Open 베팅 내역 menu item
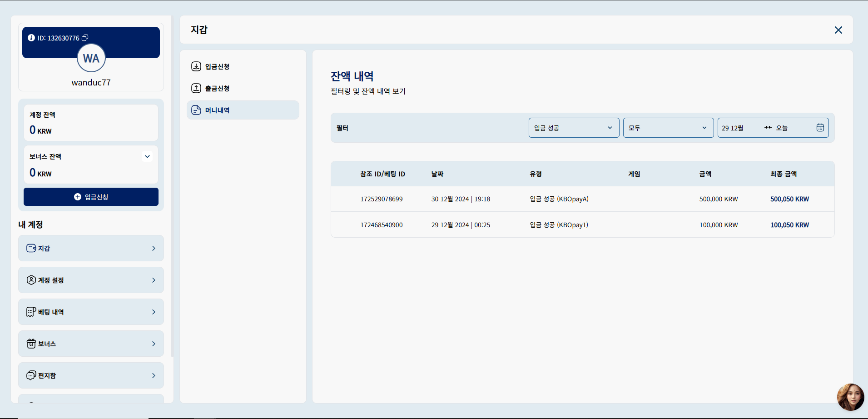The height and width of the screenshot is (419, 868). [91, 312]
